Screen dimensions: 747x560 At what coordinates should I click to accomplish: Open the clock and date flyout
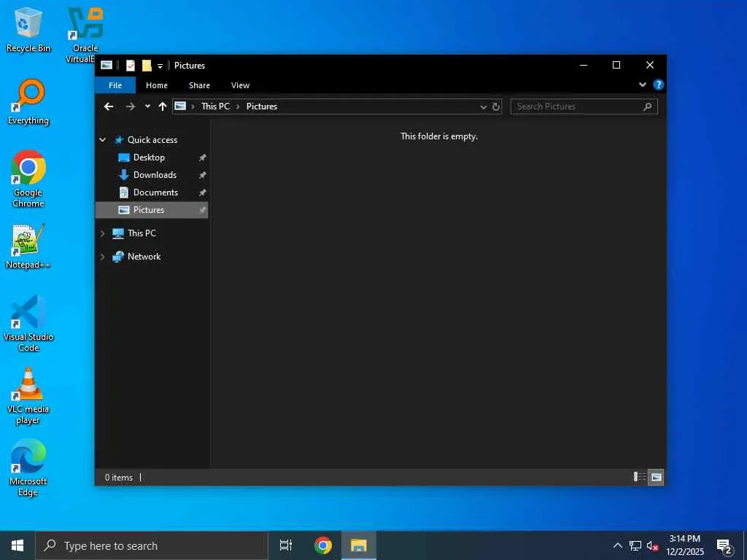pos(684,545)
